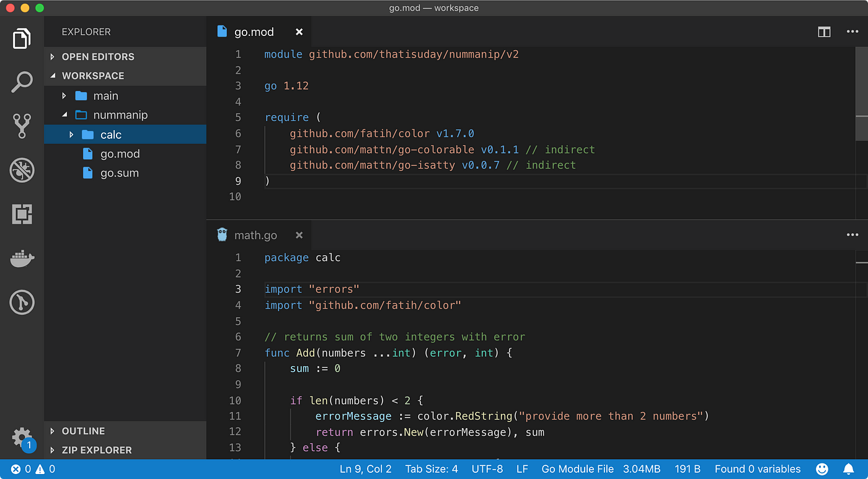Click the Ln 9, Col 2 cursor position
The width and height of the screenshot is (868, 479).
[x=366, y=469]
